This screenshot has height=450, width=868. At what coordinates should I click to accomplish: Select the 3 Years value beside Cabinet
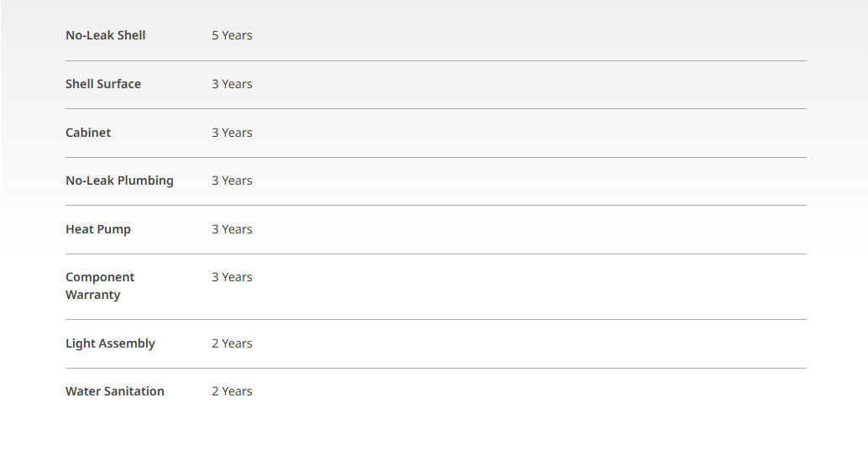click(x=232, y=133)
